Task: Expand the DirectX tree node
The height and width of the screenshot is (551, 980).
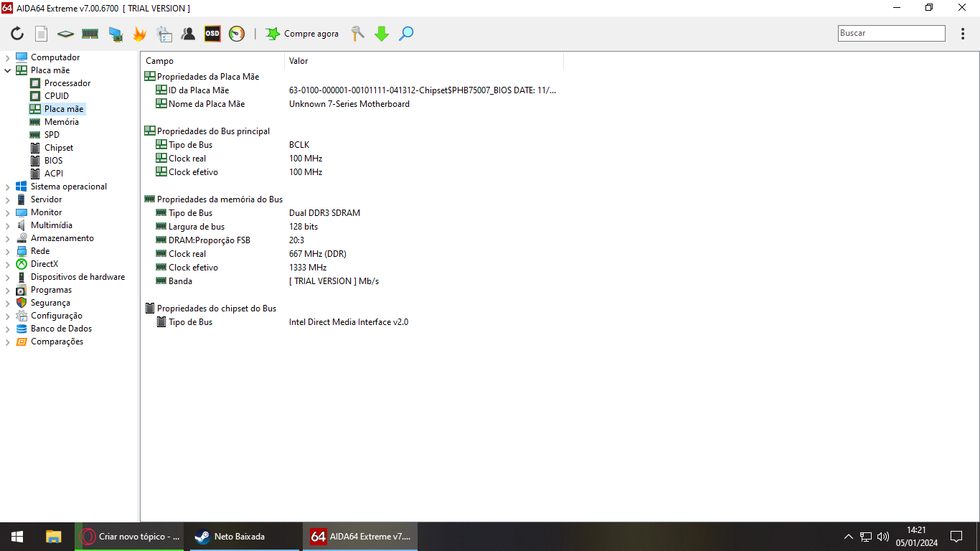Action: click(8, 264)
